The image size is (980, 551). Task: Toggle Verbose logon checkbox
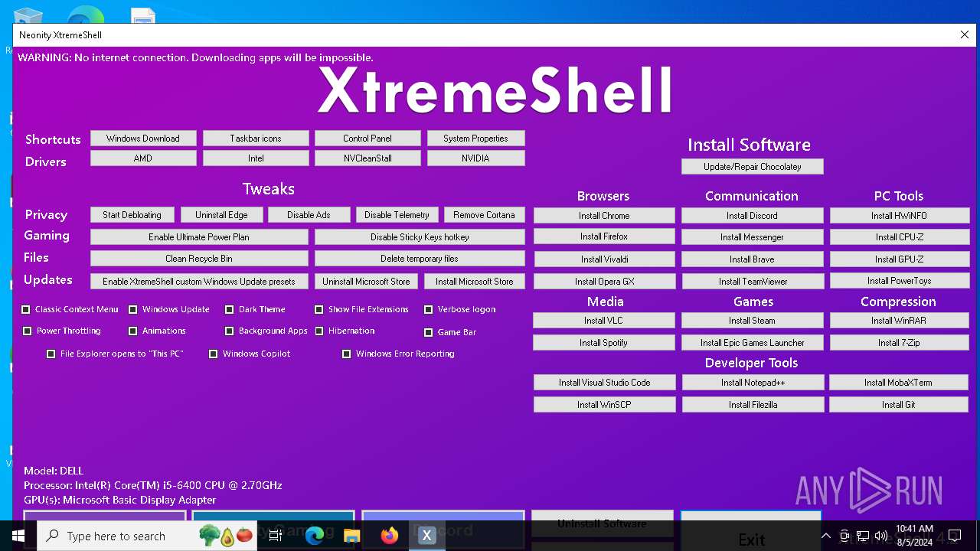tap(429, 309)
